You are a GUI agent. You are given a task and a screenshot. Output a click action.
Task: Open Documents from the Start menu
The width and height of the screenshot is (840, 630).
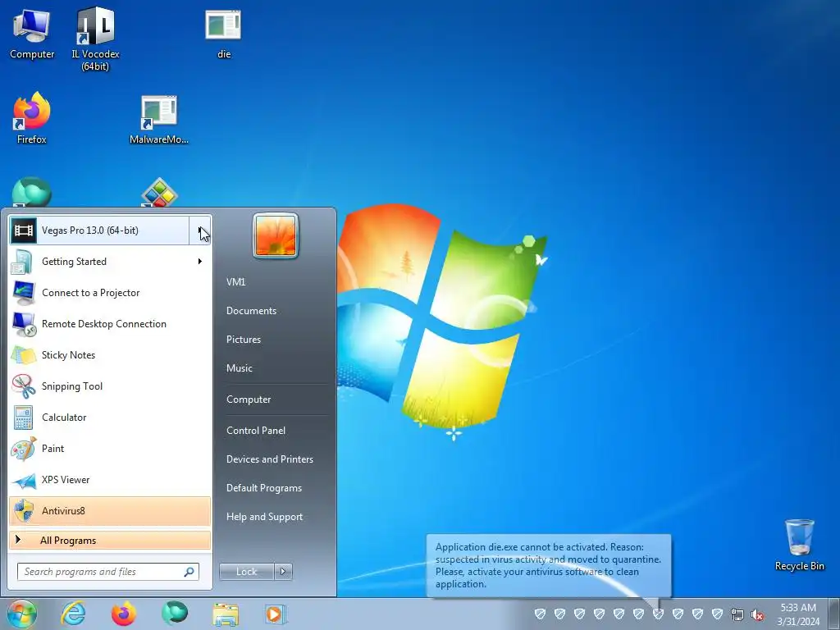click(251, 311)
